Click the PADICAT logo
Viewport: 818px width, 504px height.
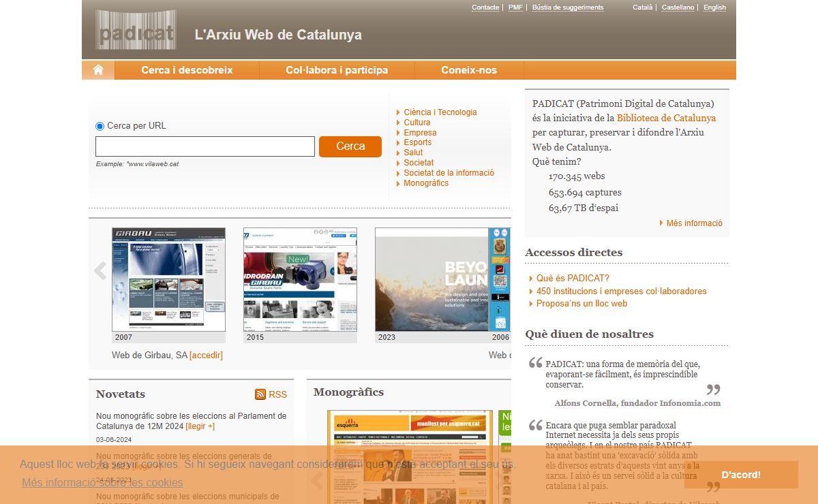[x=136, y=30]
